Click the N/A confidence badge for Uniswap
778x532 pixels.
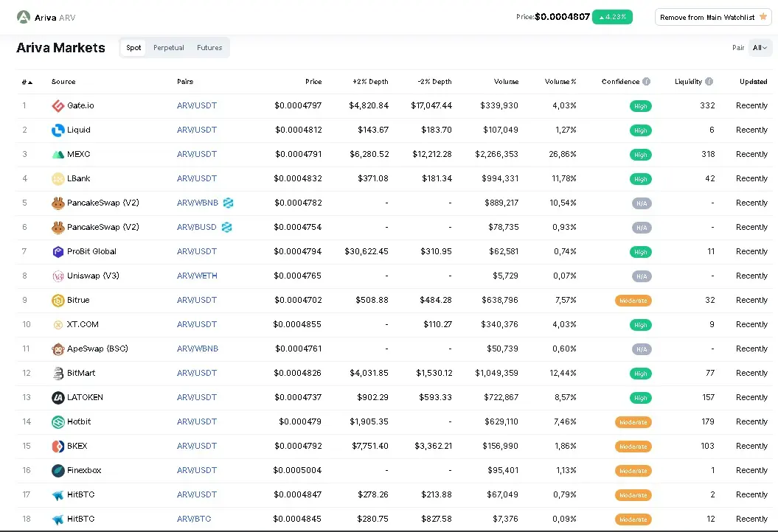coord(642,276)
